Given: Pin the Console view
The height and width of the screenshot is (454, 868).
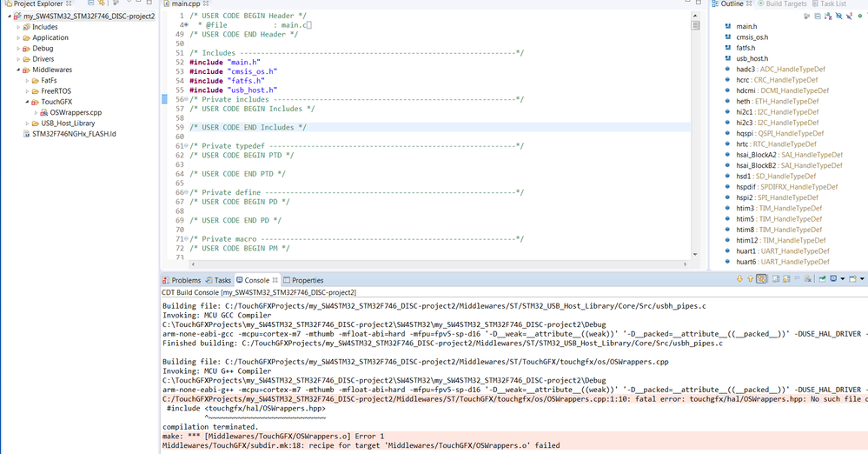Looking at the screenshot, I should [x=822, y=279].
